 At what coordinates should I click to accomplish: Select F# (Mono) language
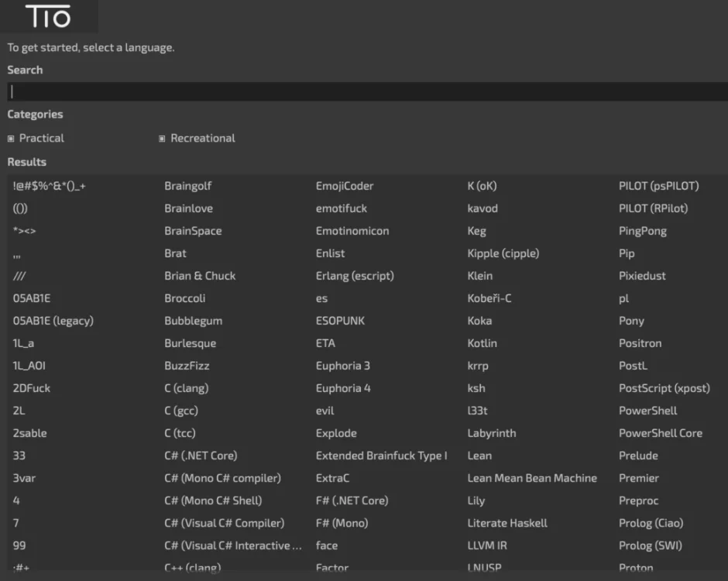(x=342, y=523)
